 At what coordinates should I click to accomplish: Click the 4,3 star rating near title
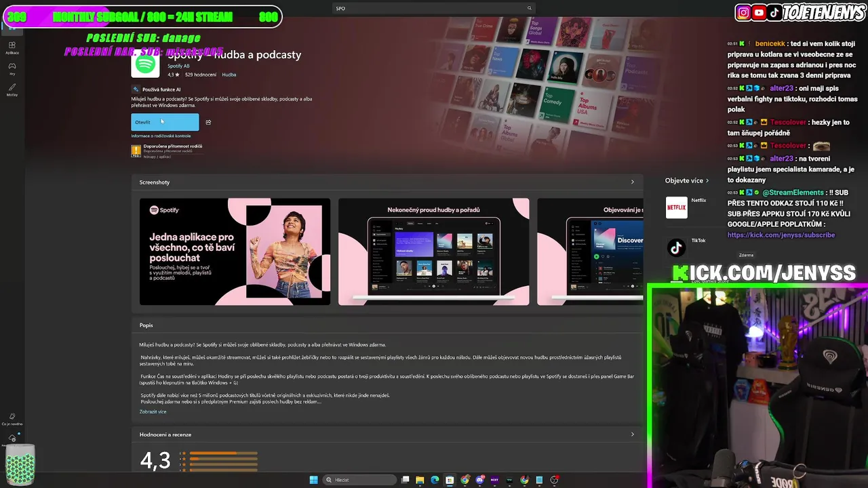click(174, 75)
